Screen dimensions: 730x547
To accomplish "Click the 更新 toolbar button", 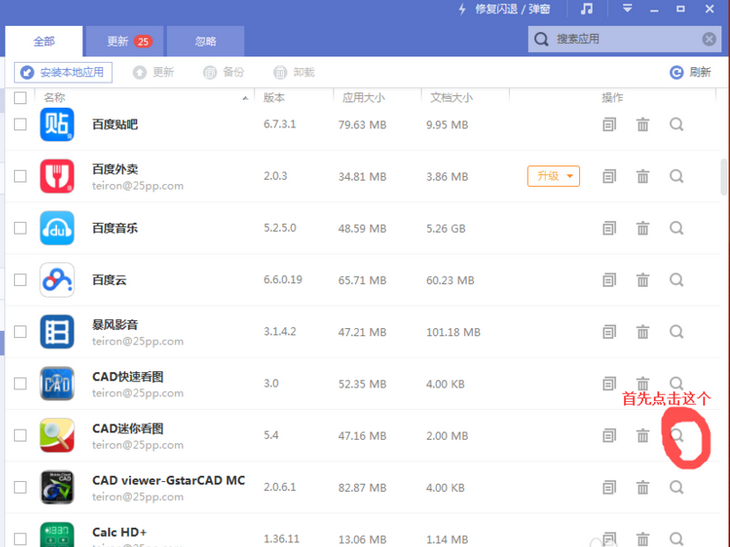I will tap(153, 72).
